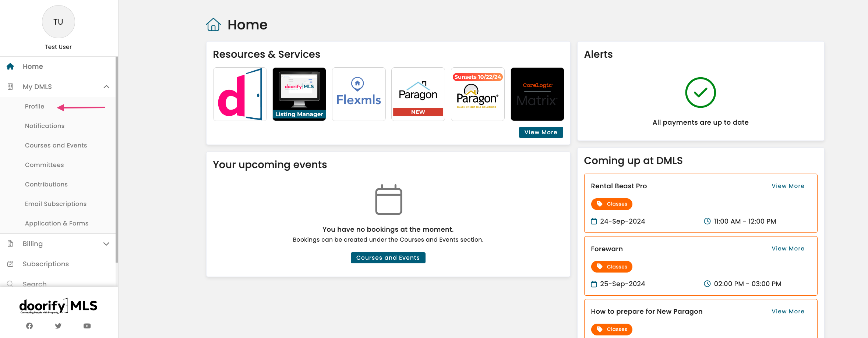Viewport: 868px width, 338px height.
Task: Click 'You have no bookings at the moment.'
Action: tap(388, 230)
